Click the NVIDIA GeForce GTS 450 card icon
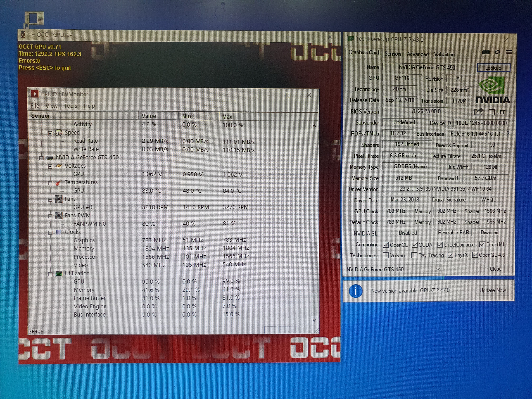The width and height of the screenshot is (532, 399). (x=49, y=158)
